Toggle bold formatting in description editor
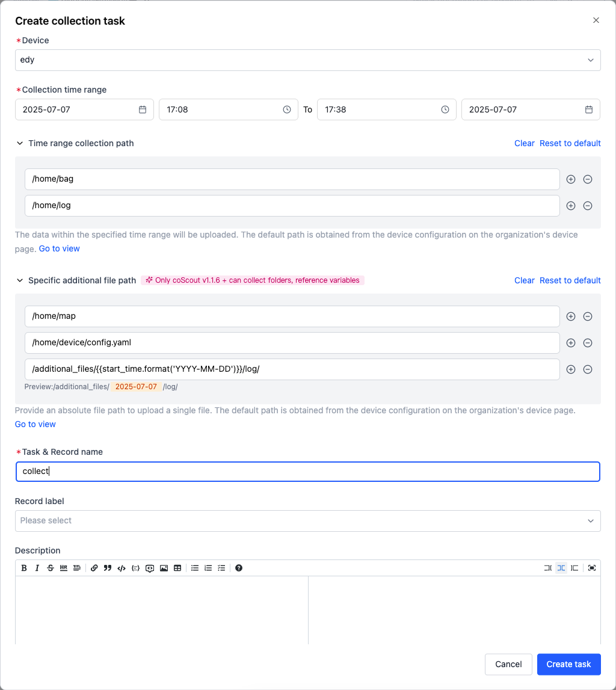 coord(24,568)
